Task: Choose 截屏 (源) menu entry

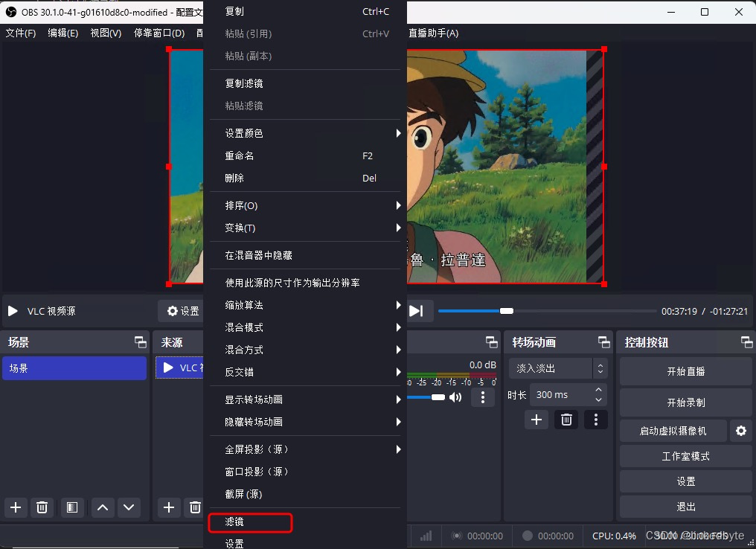Action: [305, 494]
